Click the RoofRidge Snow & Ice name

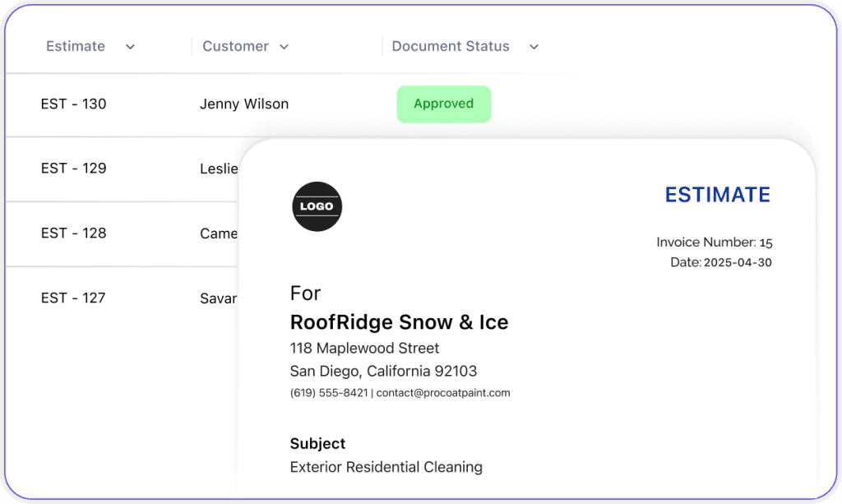pos(399,321)
